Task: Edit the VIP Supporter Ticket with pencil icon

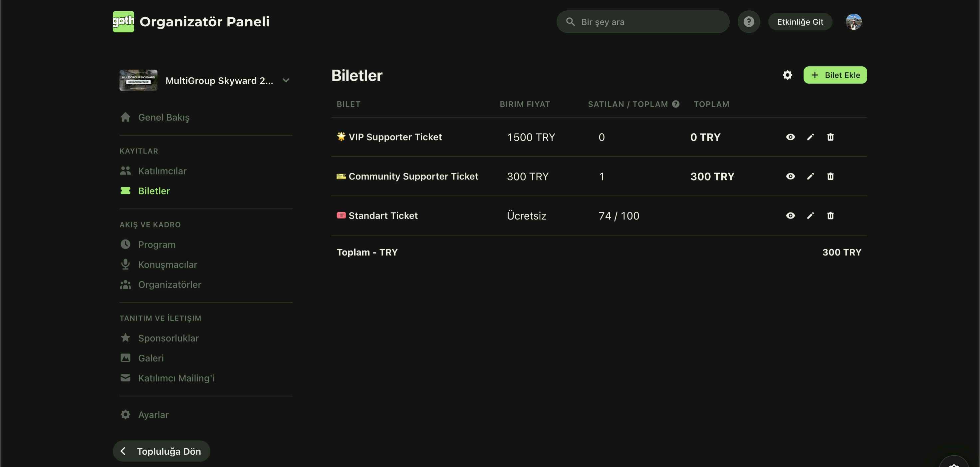Action: (x=810, y=137)
